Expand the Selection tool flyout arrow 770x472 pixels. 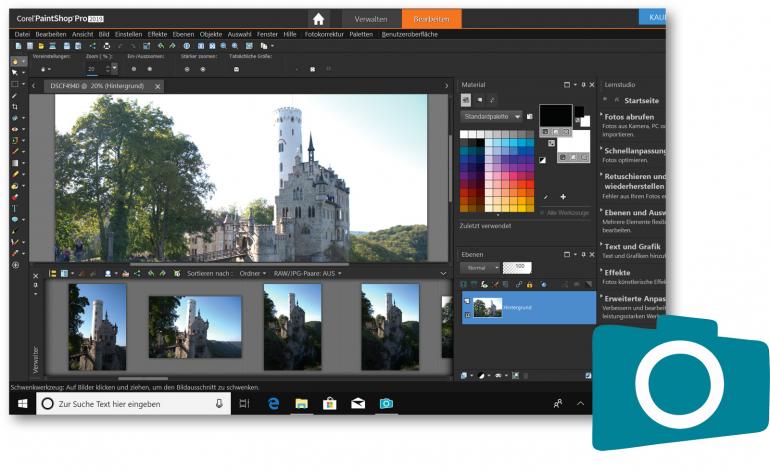(24, 84)
